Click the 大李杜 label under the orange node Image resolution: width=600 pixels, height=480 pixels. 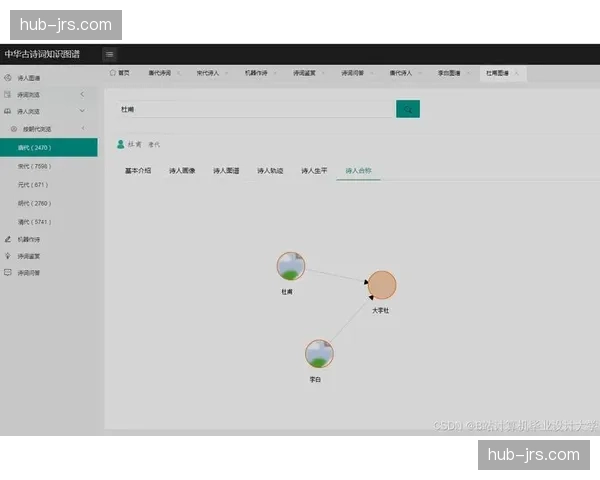tap(381, 311)
